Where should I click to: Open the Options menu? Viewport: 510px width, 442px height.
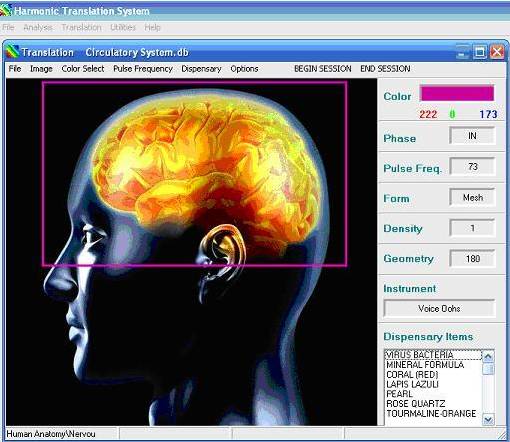[x=244, y=69]
